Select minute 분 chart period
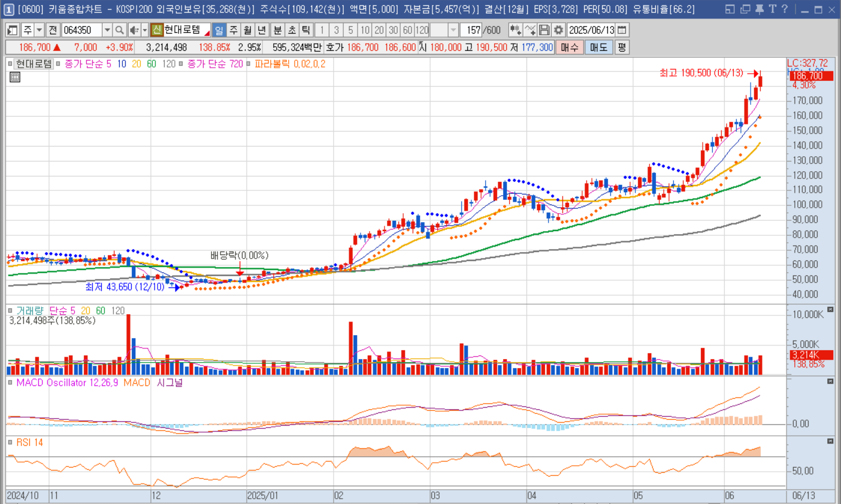Screen dimensions: 841x504 coord(277,30)
